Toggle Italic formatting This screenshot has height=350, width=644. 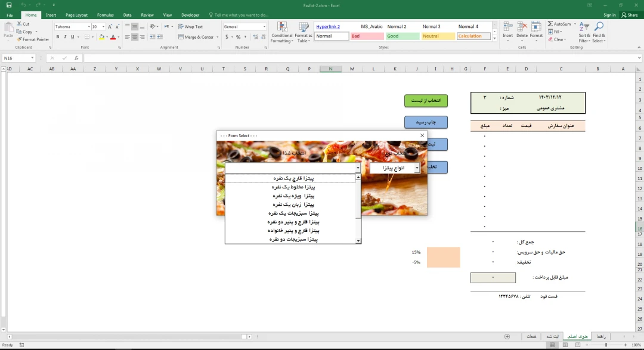(65, 37)
